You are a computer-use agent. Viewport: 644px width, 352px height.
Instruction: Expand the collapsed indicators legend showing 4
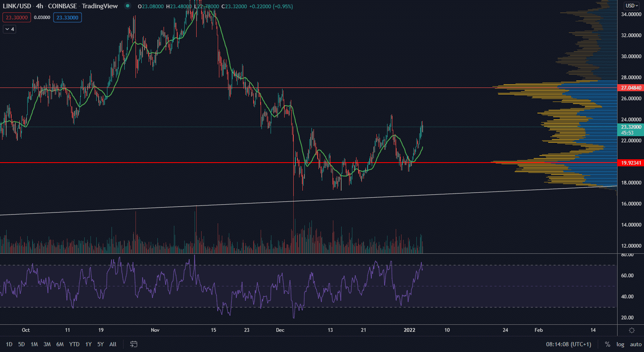point(10,29)
